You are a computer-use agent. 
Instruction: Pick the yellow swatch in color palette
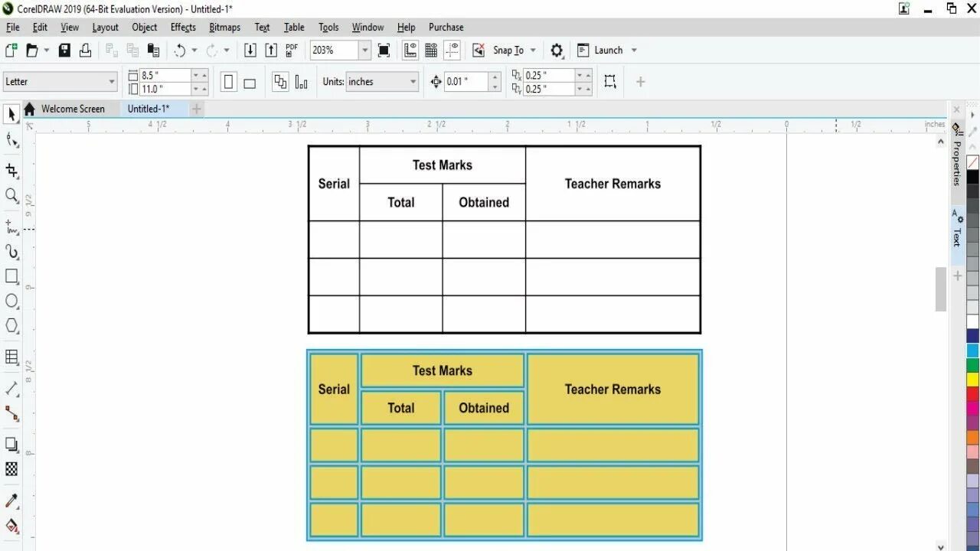[972, 379]
